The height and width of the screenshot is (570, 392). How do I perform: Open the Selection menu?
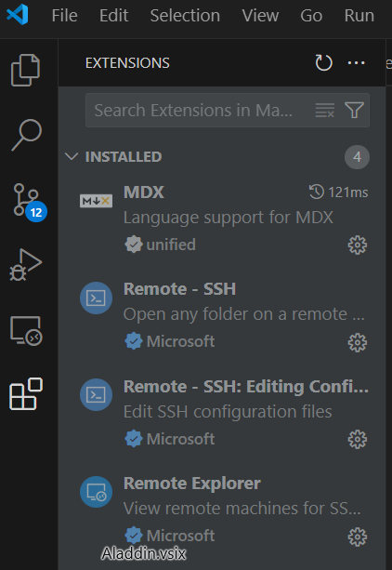tap(185, 16)
